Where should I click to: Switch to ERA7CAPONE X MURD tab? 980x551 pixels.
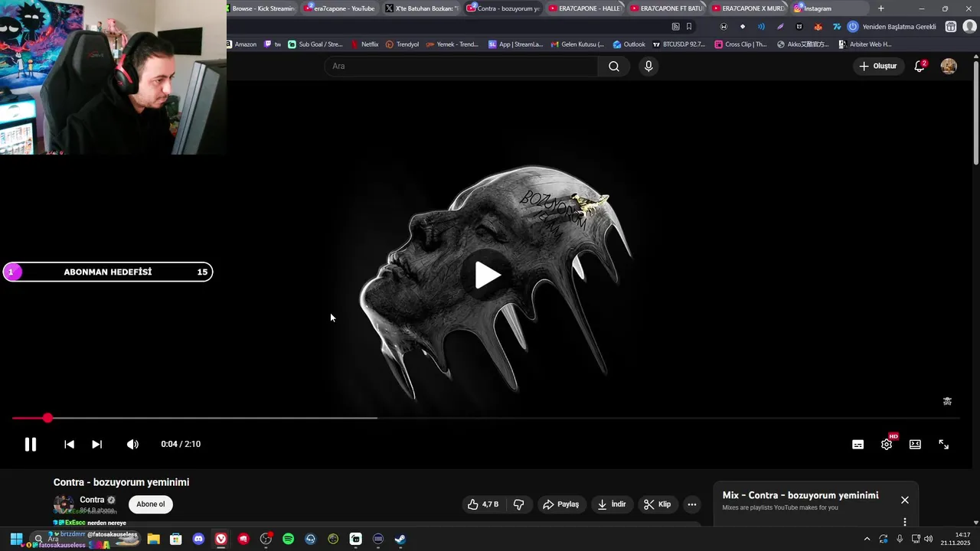(747, 8)
